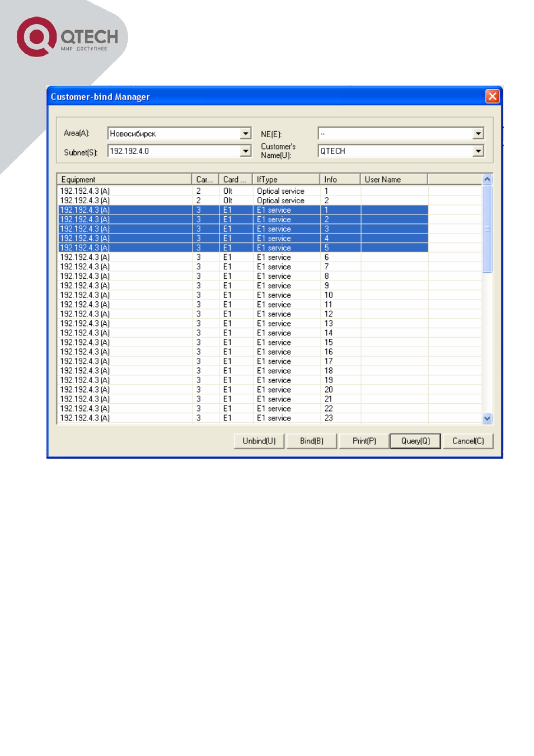Select Optical service row with Info 1

(x=243, y=191)
